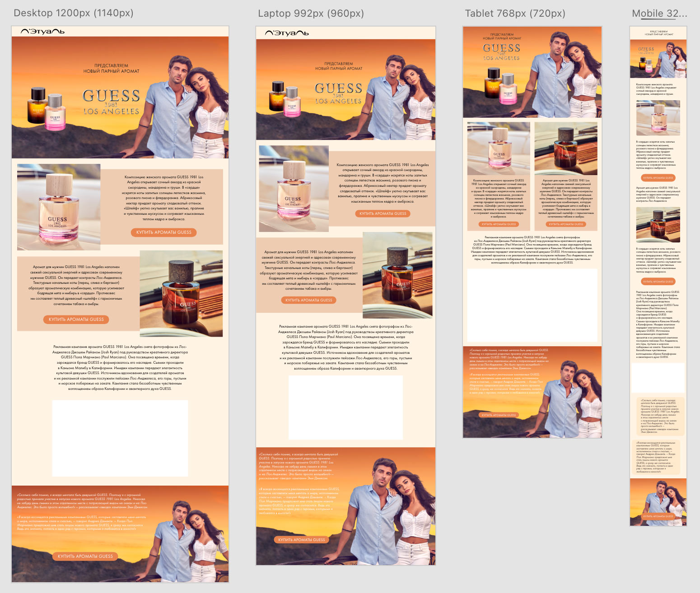
Task: Select the GUESS Los Angeles title in Tablet hero
Action: point(501,52)
